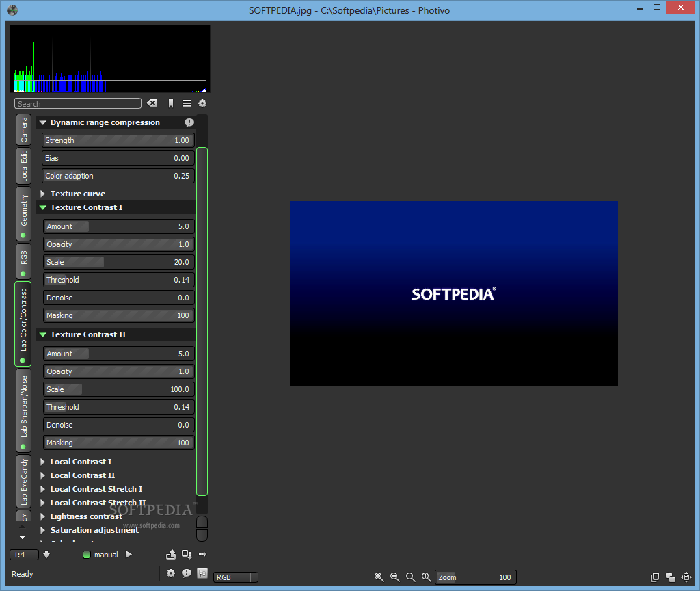This screenshot has width=700, height=591.
Task: Switch to the Camera tab
Action: [24, 129]
